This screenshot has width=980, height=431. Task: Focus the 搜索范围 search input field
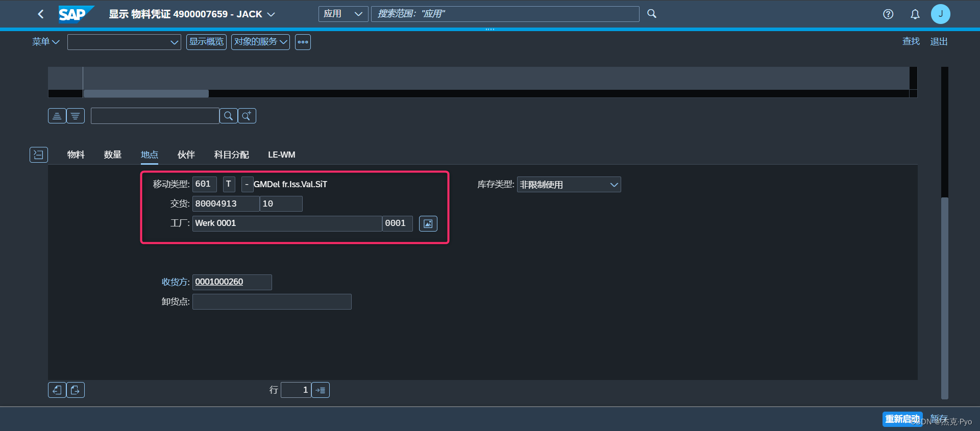tap(505, 14)
